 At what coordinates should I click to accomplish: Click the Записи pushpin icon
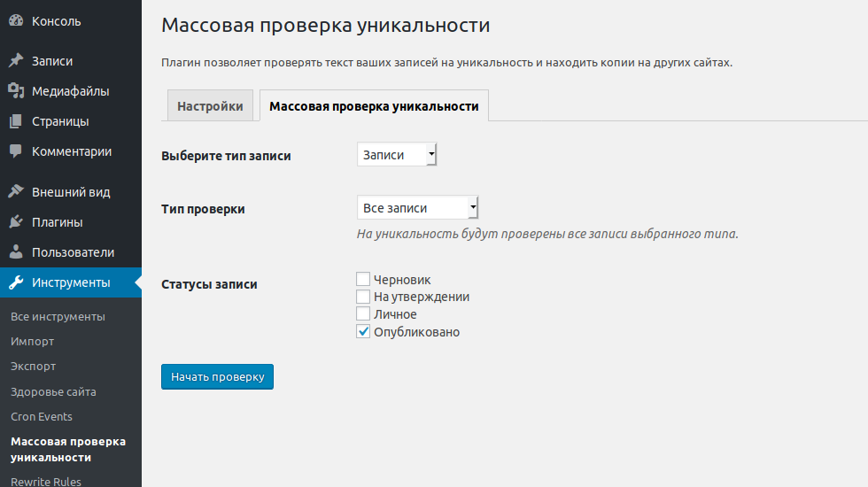[x=16, y=60]
